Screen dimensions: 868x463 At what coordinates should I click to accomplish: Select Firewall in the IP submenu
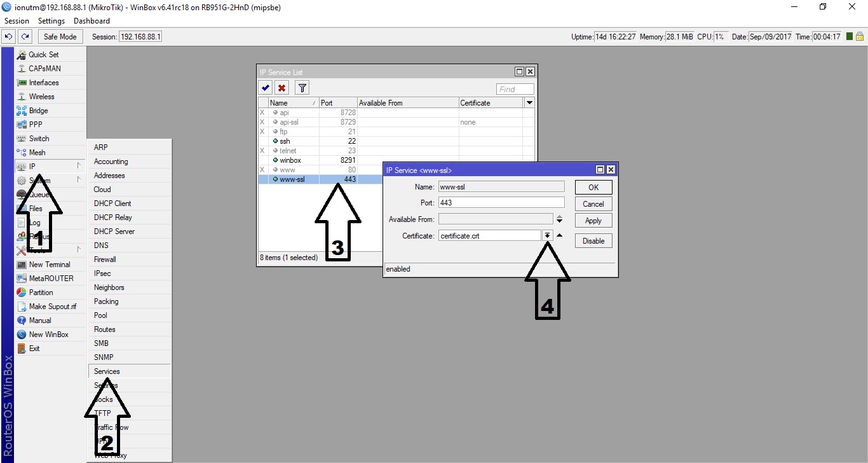[x=105, y=259]
